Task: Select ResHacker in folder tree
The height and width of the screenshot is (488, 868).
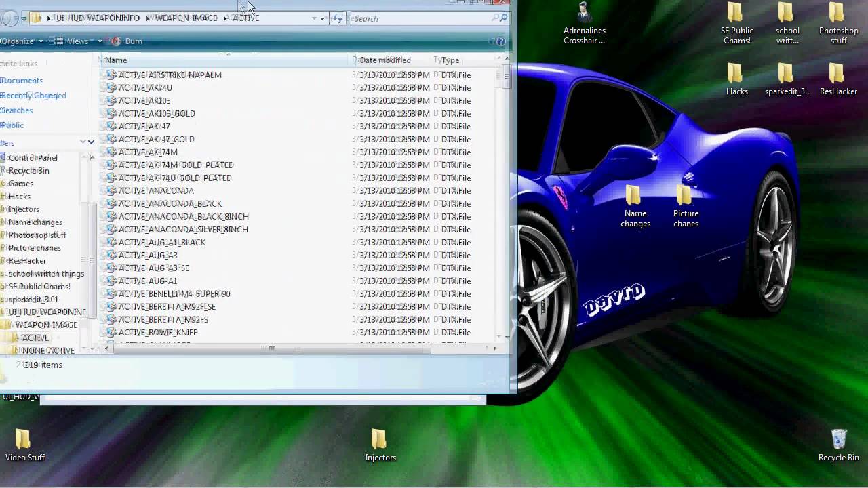Action: (27, 261)
